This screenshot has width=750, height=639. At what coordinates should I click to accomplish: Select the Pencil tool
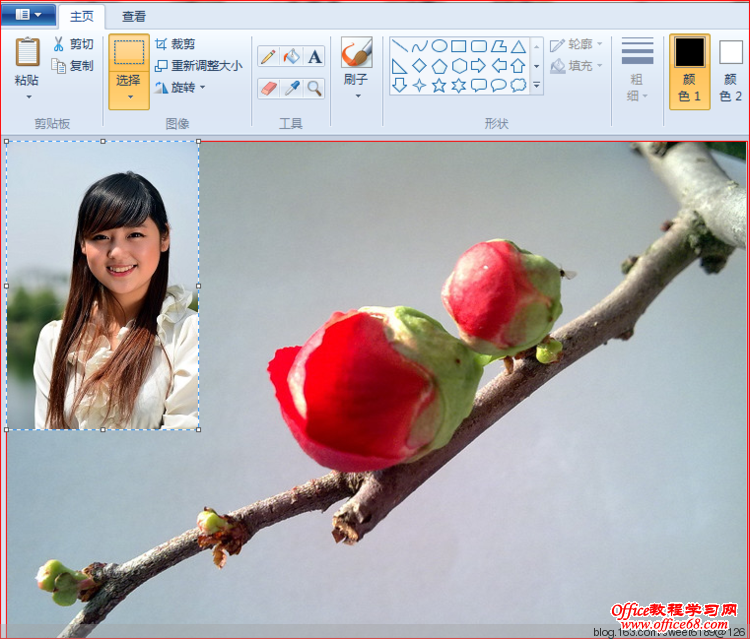point(268,56)
